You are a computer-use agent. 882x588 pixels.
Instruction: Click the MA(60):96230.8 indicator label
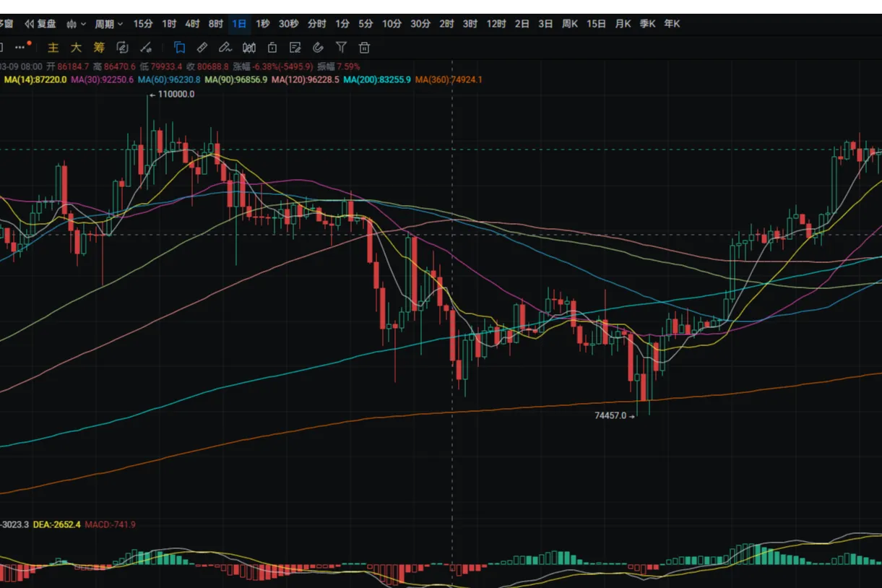[169, 79]
